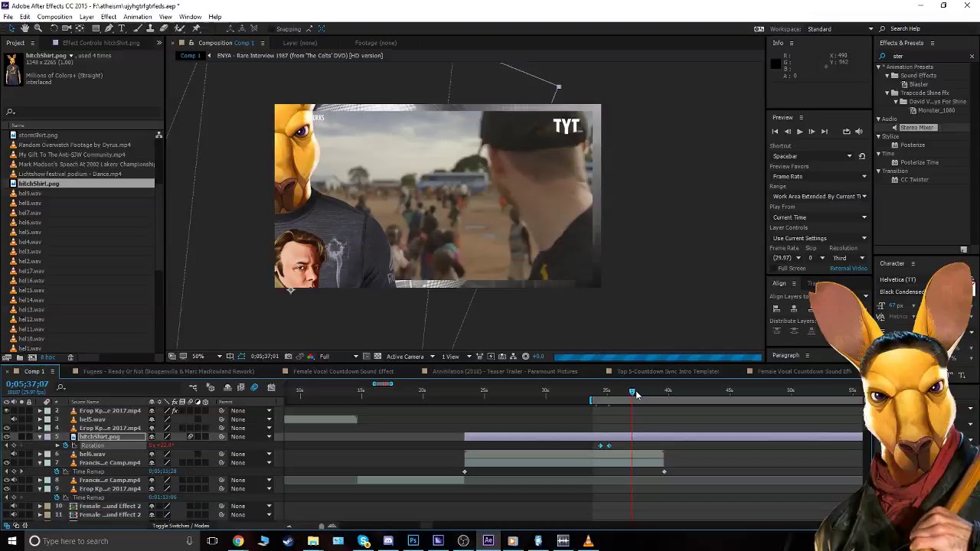Jump to last frame in Preview panel
This screenshot has height=551, width=980.
tap(825, 132)
